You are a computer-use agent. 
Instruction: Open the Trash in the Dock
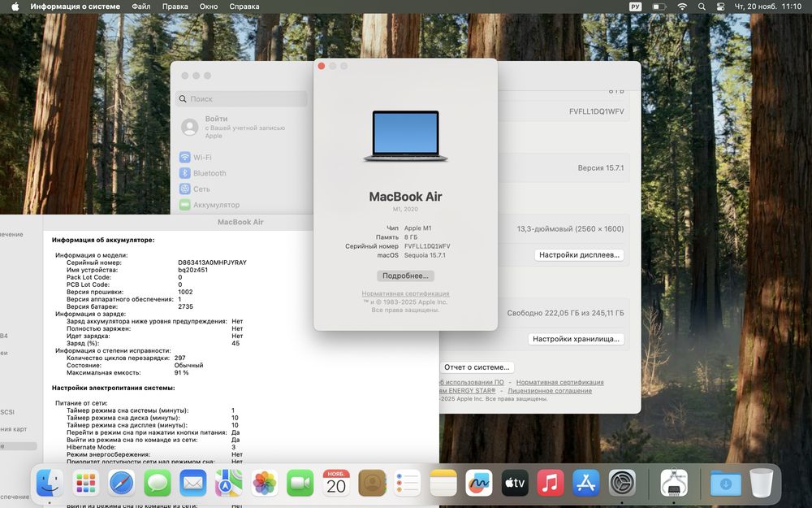[x=762, y=484]
